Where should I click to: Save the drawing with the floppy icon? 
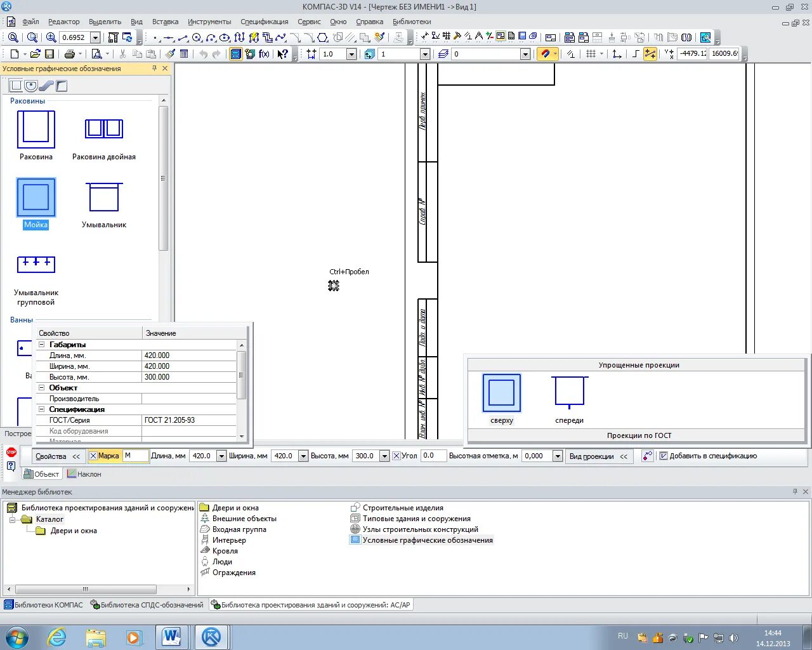[49, 54]
